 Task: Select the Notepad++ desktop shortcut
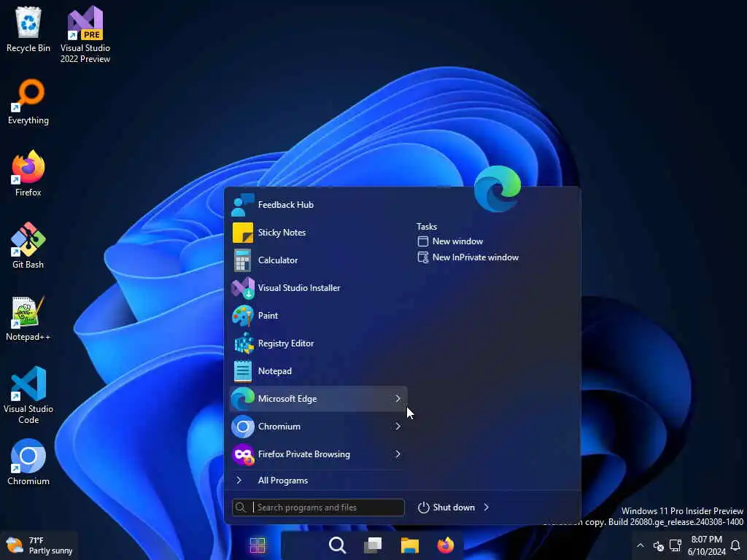point(28,318)
